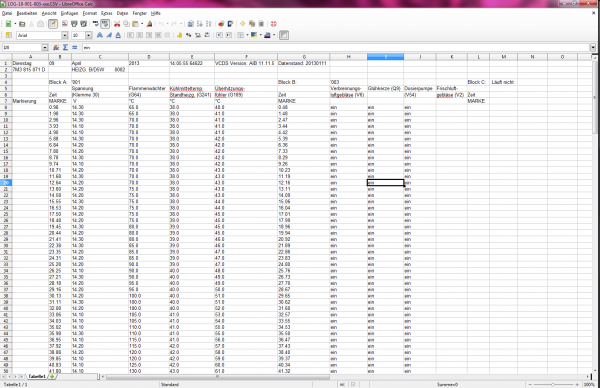The height and width of the screenshot is (388, 600).
Task: Export document directly as PDF
Action: [65, 24]
